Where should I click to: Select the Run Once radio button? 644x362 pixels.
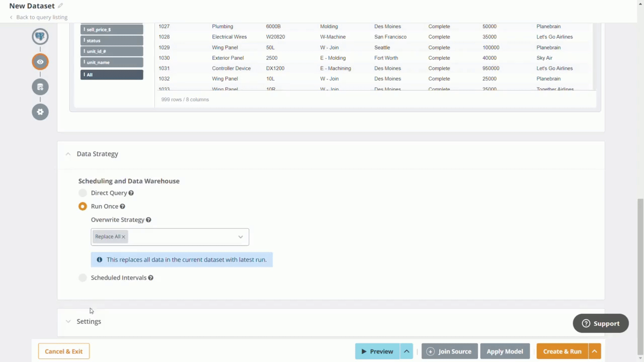[83, 207]
